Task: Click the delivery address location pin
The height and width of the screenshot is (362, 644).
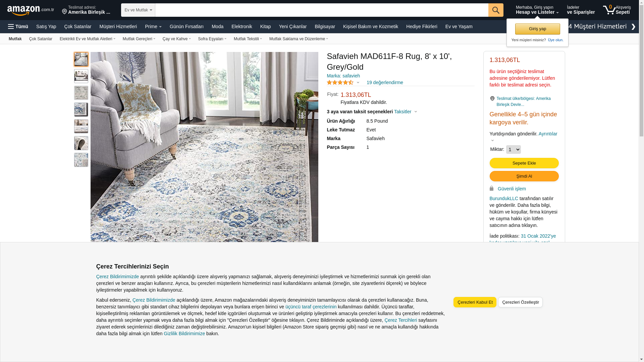Action: pos(64,12)
